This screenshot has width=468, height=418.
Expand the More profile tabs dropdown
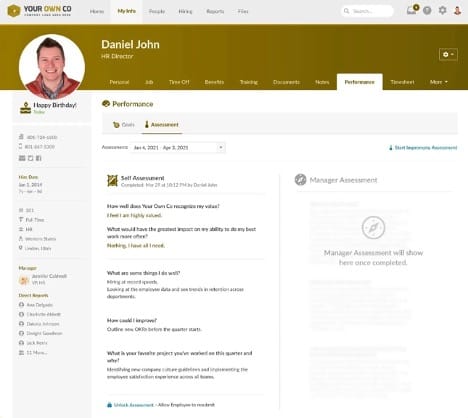[x=439, y=82]
